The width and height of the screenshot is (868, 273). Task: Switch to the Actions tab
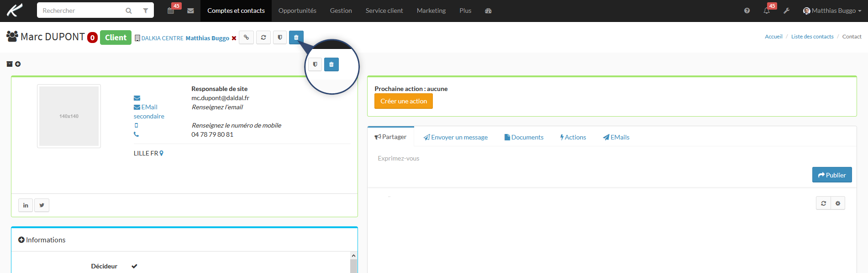[573, 137]
